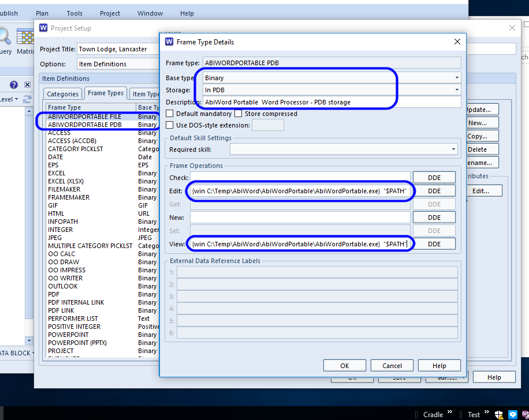Click the Edit... attributes button
Screen dimensions: 529x420
point(484,191)
